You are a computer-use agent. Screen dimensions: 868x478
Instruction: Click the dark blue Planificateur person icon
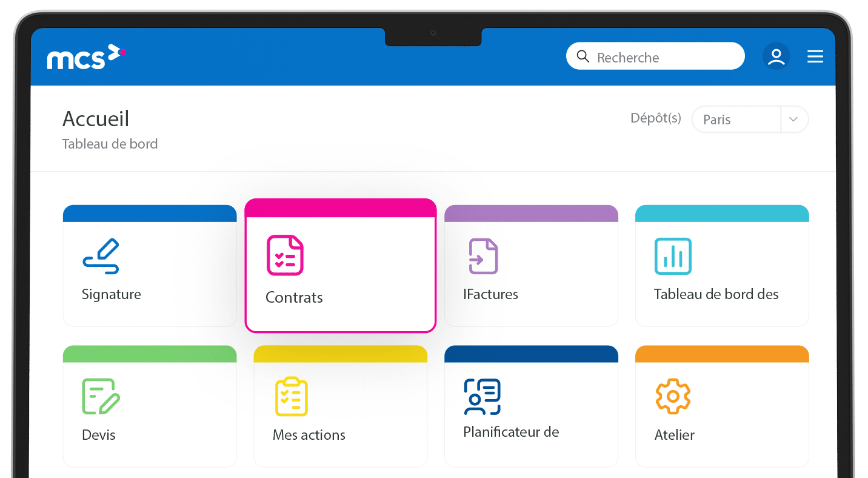482,397
